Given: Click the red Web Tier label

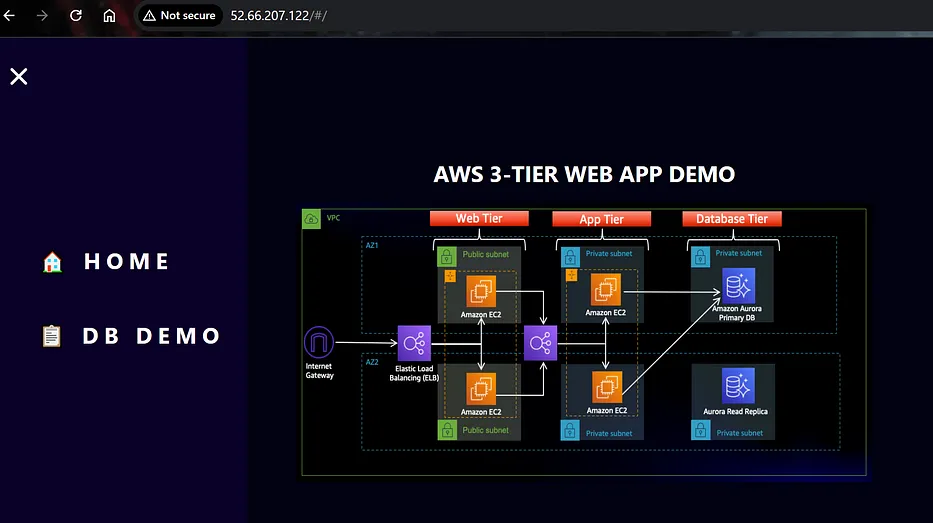Looking at the screenshot, I should click(479, 218).
